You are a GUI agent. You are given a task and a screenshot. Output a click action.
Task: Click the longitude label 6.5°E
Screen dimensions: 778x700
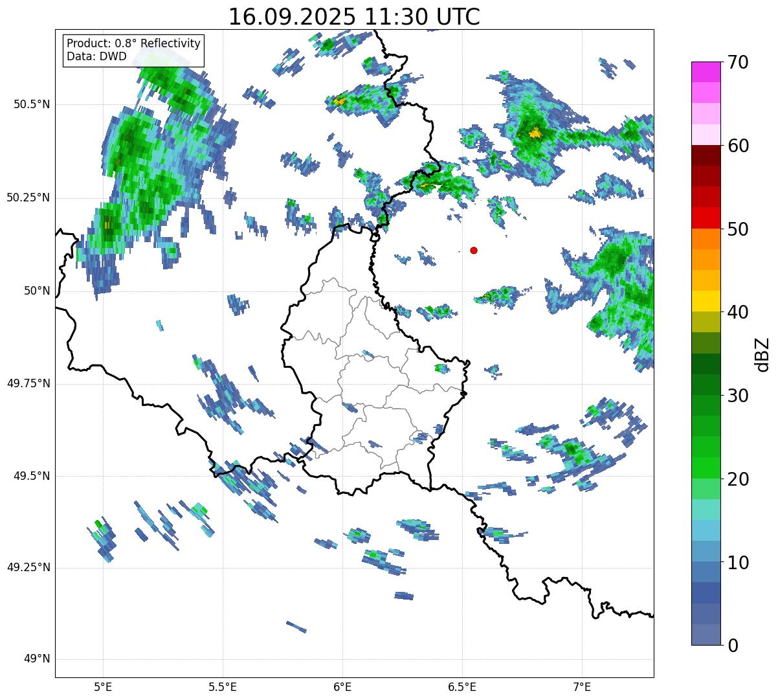click(x=462, y=687)
